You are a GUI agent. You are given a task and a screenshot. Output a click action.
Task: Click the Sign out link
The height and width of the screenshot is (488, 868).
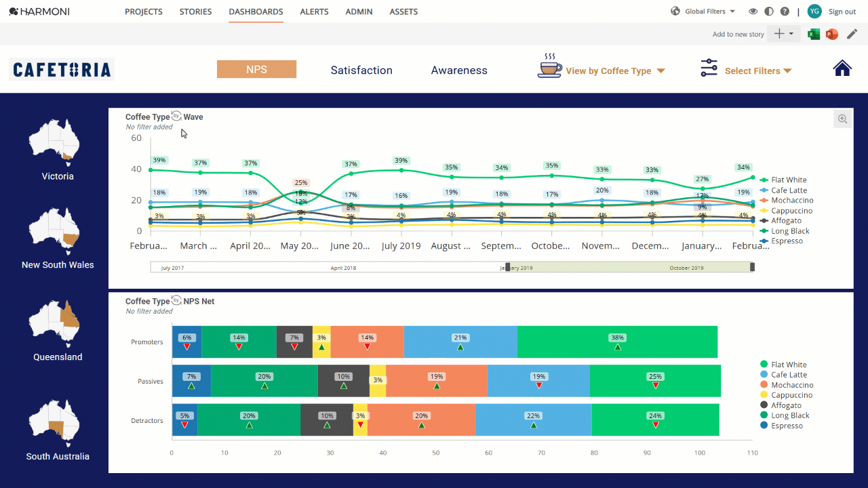842,12
